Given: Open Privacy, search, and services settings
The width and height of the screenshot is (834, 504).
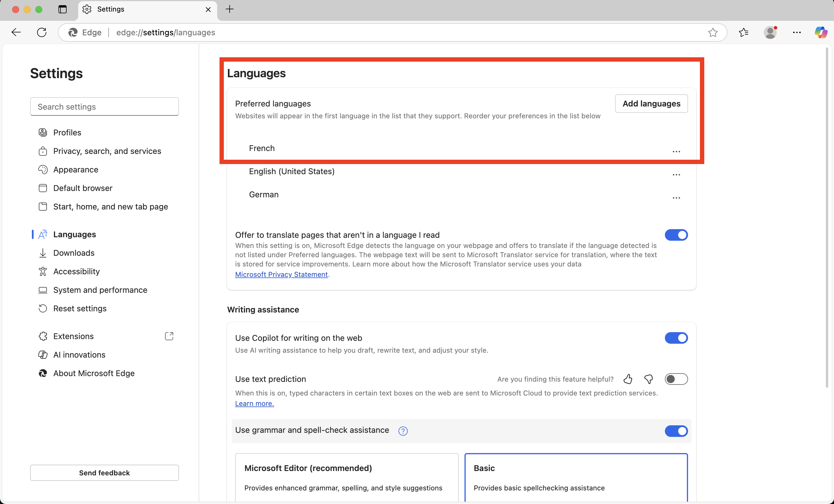Looking at the screenshot, I should 107,151.
